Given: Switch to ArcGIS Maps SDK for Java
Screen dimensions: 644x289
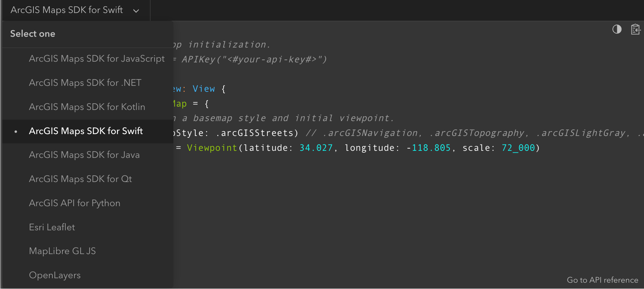Looking at the screenshot, I should click(x=88, y=155).
